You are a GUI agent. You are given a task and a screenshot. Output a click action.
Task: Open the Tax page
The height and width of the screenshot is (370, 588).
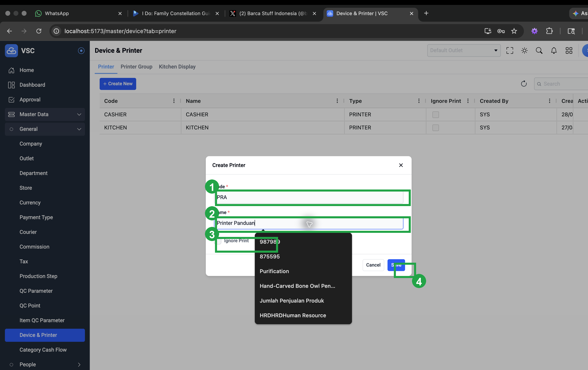click(24, 261)
